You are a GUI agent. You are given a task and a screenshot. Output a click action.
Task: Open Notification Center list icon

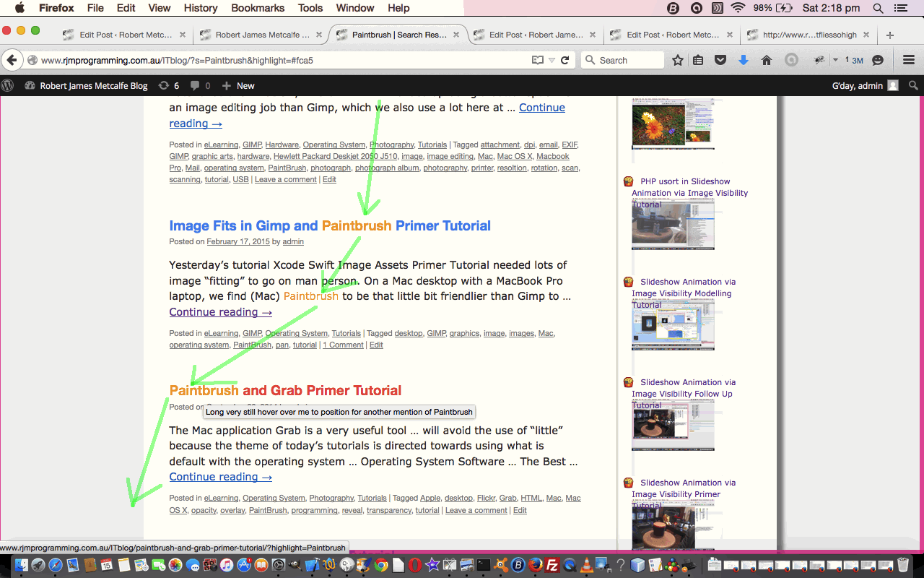coord(901,8)
